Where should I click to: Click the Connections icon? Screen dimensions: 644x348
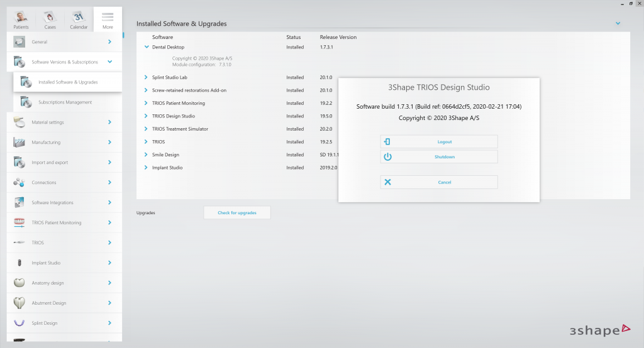(19, 183)
